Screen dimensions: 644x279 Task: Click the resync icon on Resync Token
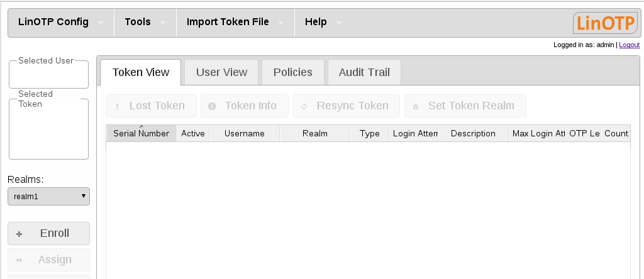304,106
